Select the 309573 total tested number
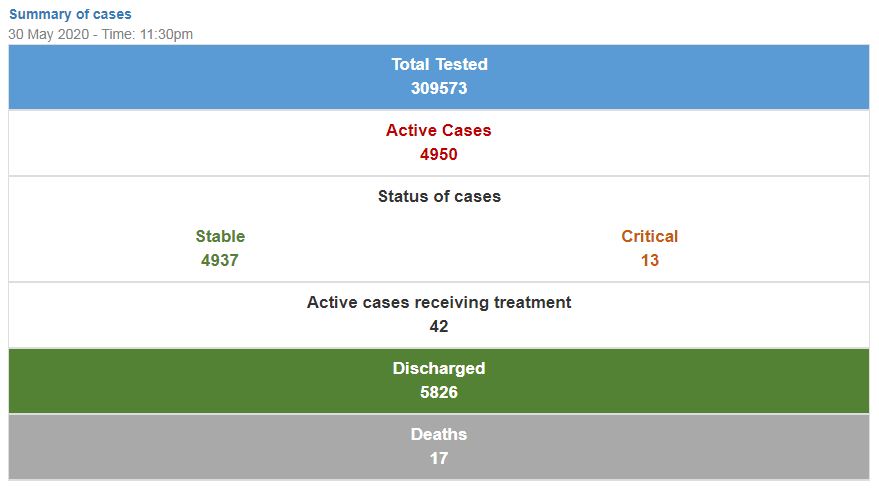This screenshot has width=879, height=488. [x=439, y=89]
